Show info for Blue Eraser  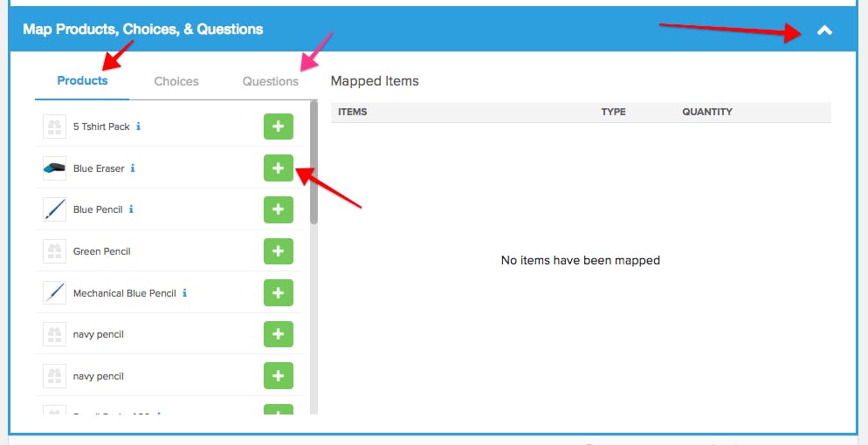tap(133, 168)
